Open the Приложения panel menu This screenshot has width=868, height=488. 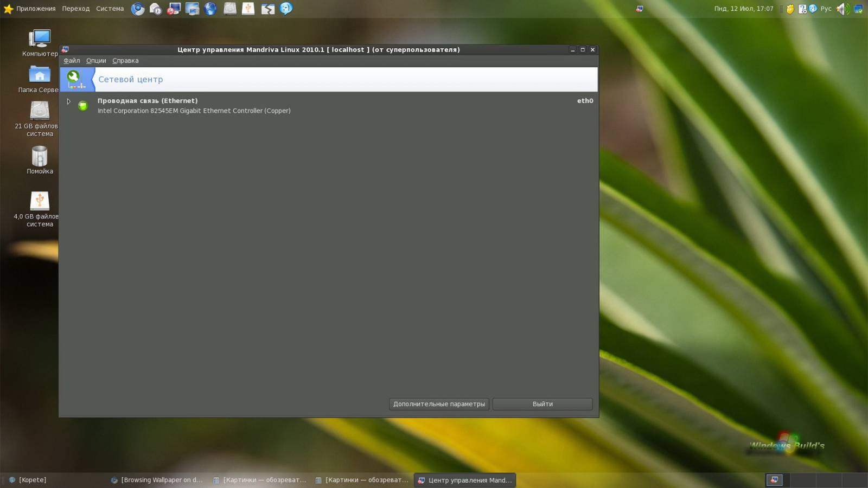(x=36, y=9)
